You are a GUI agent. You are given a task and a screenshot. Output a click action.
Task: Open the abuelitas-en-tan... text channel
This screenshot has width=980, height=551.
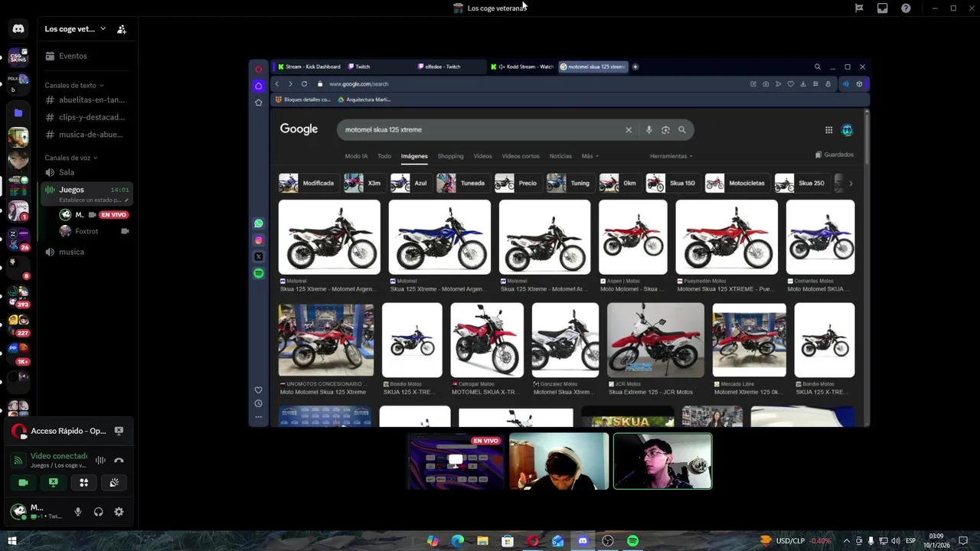[87, 99]
